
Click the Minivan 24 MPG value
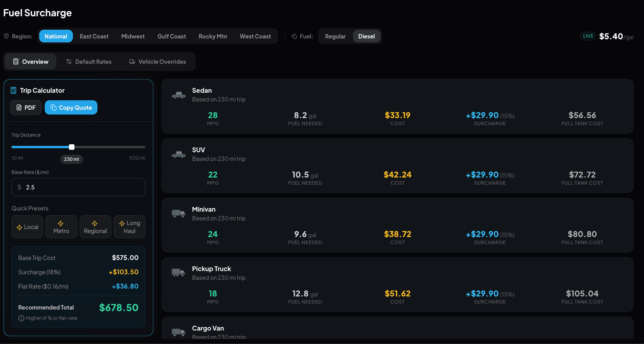coord(213,234)
